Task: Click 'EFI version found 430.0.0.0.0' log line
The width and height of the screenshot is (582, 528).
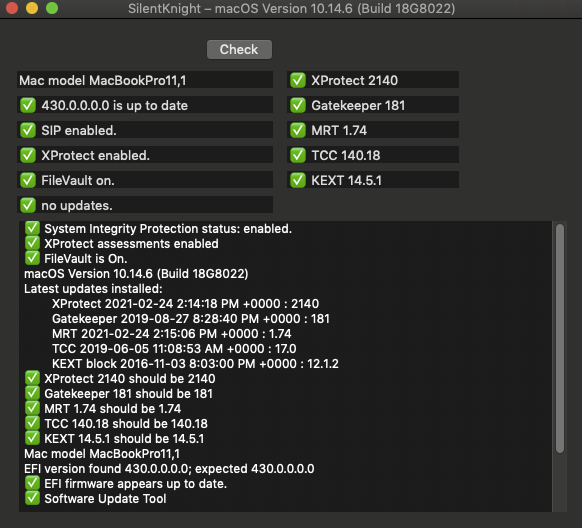Action: pos(169,469)
